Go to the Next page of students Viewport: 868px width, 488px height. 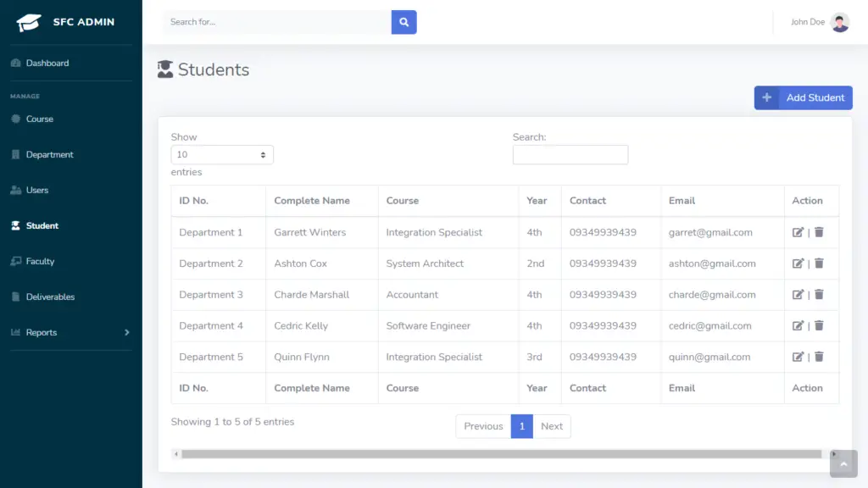click(x=552, y=426)
